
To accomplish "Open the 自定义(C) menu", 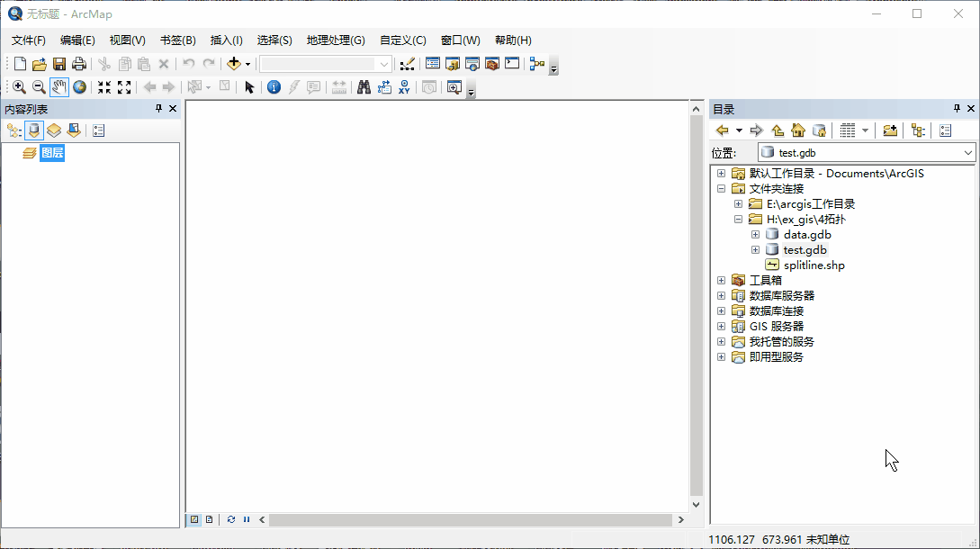I will coord(403,40).
